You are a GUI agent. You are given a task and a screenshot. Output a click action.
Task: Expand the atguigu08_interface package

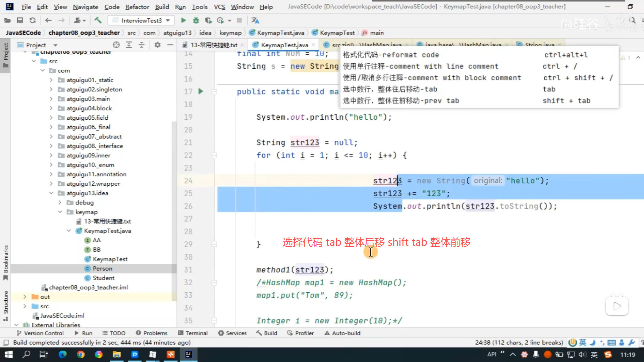pyautogui.click(x=51, y=146)
